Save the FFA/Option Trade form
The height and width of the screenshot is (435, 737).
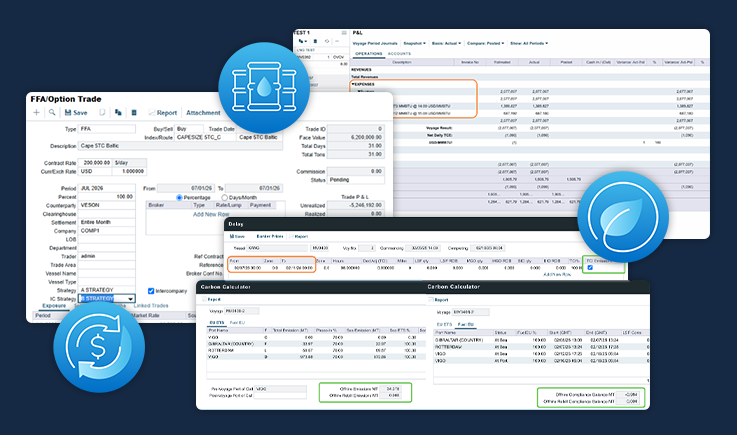[76, 113]
